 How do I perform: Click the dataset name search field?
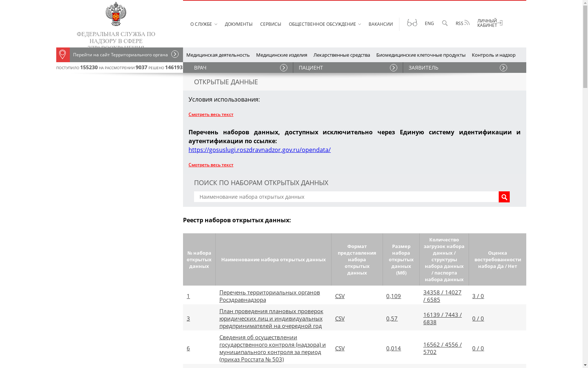coord(346,197)
